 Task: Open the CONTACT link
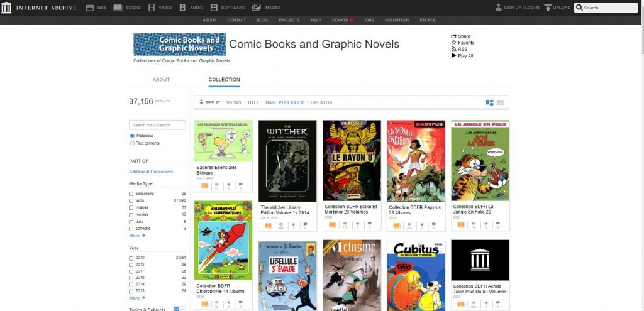click(x=236, y=20)
